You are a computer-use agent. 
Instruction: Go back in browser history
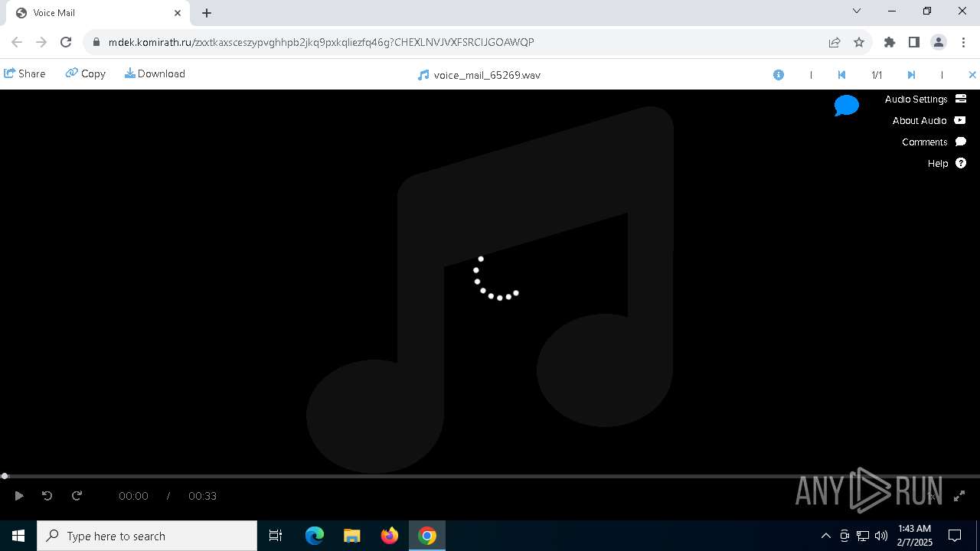tap(17, 42)
